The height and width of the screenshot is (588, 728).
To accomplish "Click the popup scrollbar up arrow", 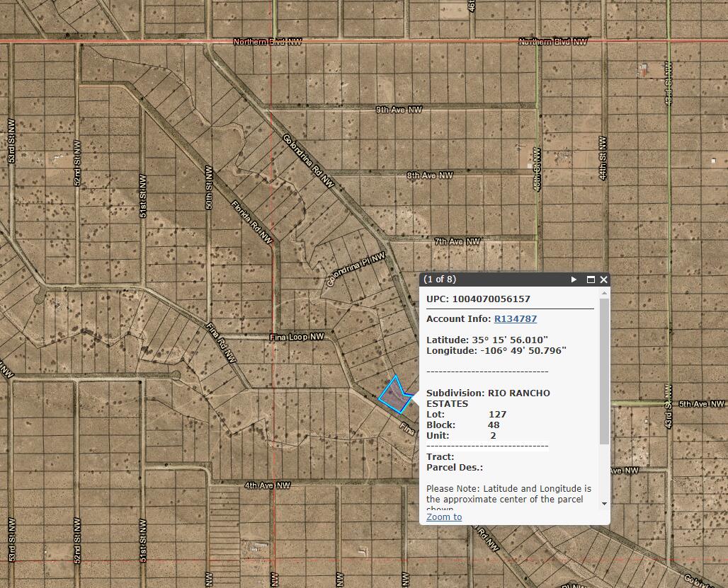I will coord(604,293).
